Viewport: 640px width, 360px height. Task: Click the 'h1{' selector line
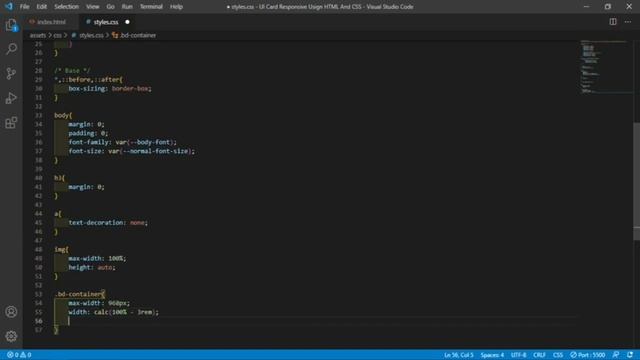click(60, 178)
